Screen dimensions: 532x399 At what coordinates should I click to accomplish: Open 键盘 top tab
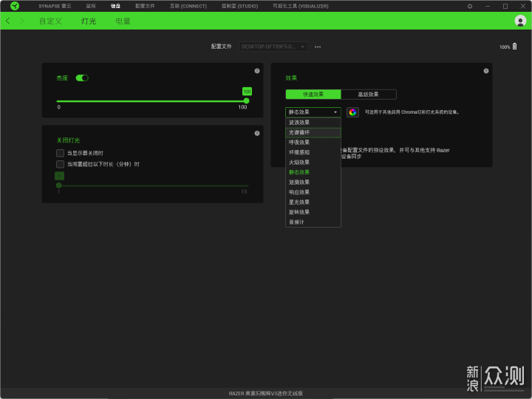(115, 6)
